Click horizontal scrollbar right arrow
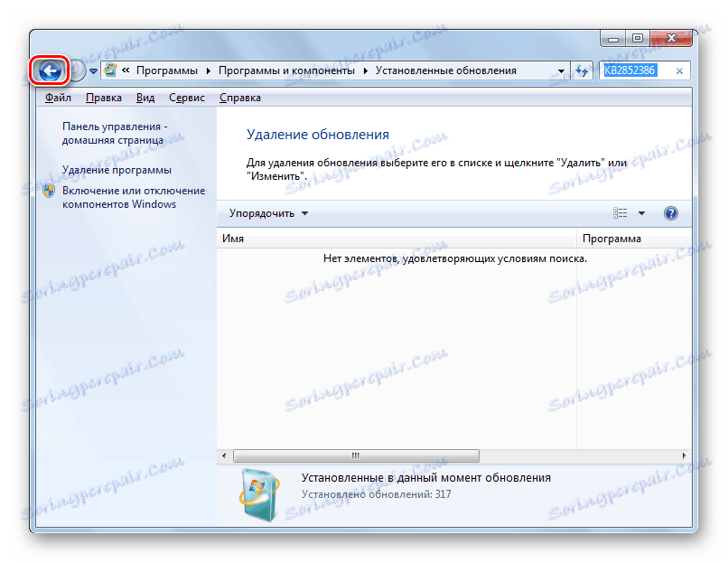This screenshot has height=563, width=728. pos(684,455)
